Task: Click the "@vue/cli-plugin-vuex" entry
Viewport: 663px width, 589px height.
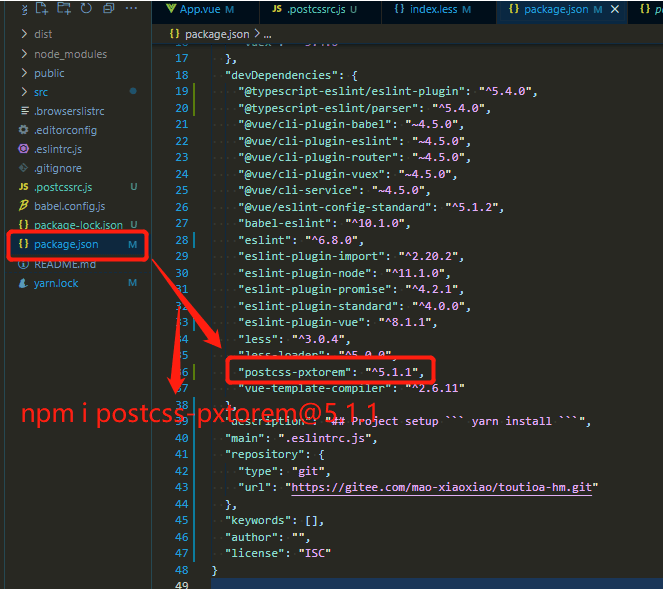Action: [x=348, y=174]
